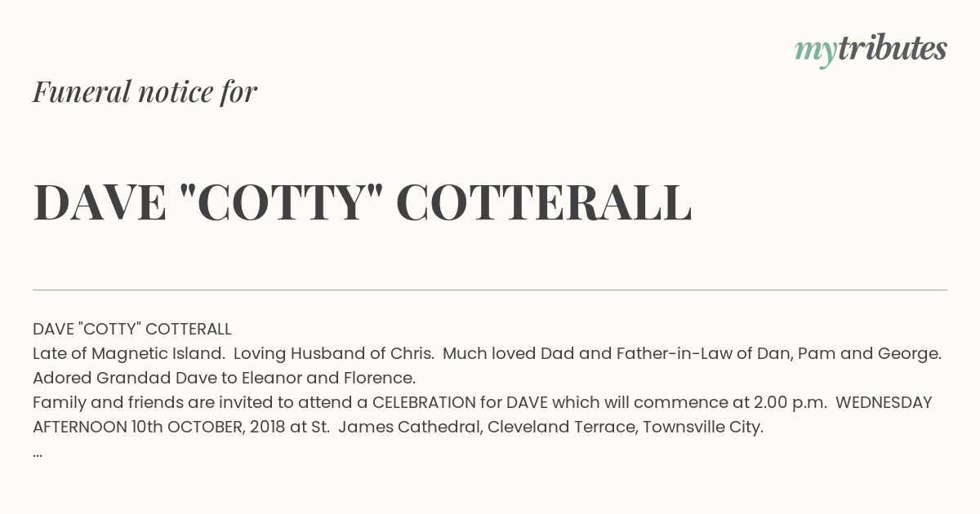This screenshot has width=980, height=514.
Task: Click the green "my" part of the logo
Action: pyautogui.click(x=815, y=52)
